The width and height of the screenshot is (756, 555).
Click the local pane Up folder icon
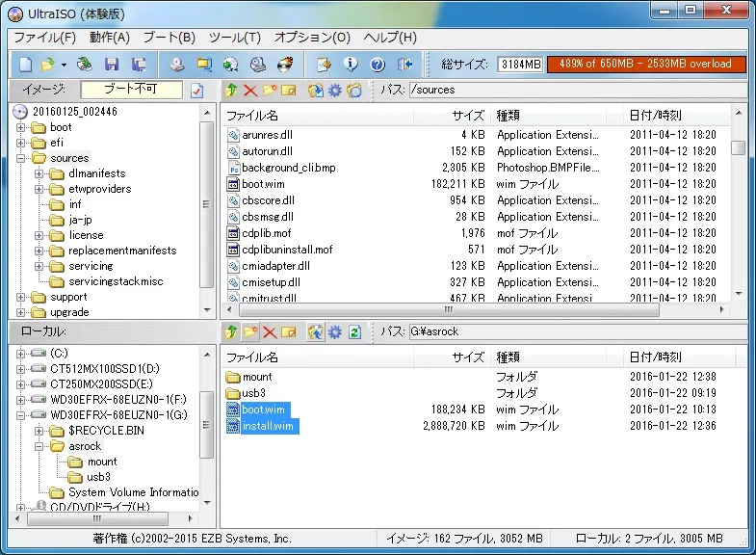click(x=231, y=331)
